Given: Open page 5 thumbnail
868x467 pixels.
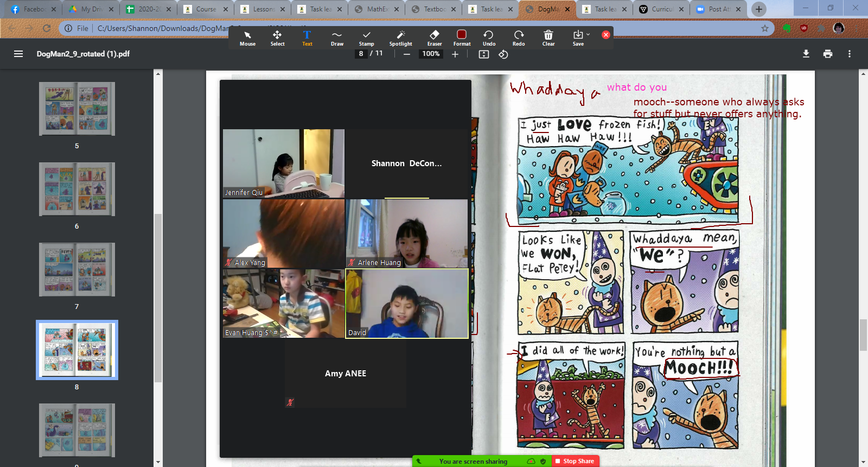Looking at the screenshot, I should pyautogui.click(x=76, y=109).
